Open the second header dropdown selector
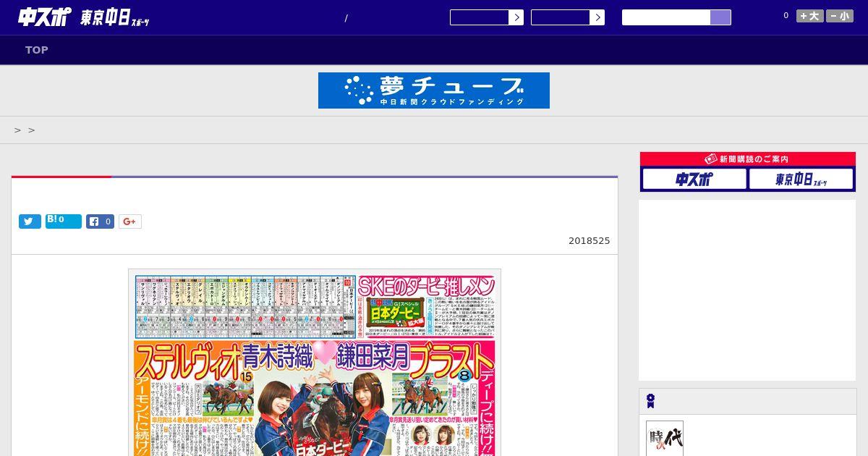This screenshot has width=868, height=456. click(568, 17)
